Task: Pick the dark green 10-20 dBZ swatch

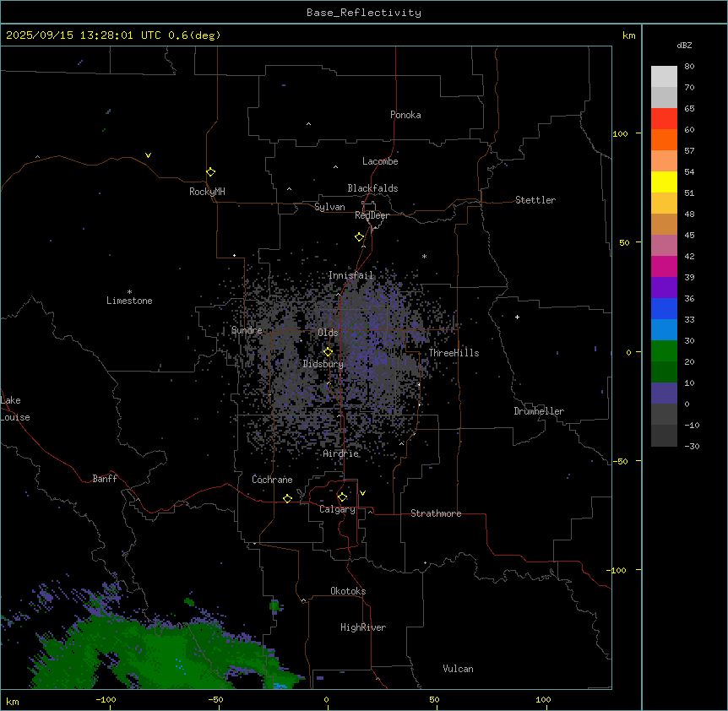Action: [x=664, y=372]
